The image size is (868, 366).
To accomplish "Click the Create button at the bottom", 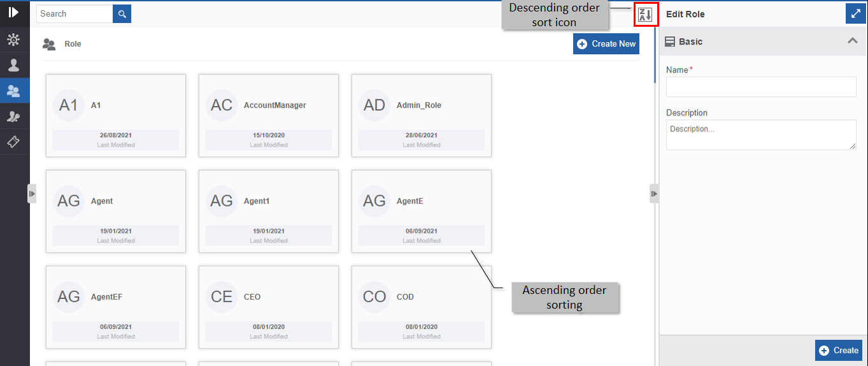I will click(x=839, y=350).
